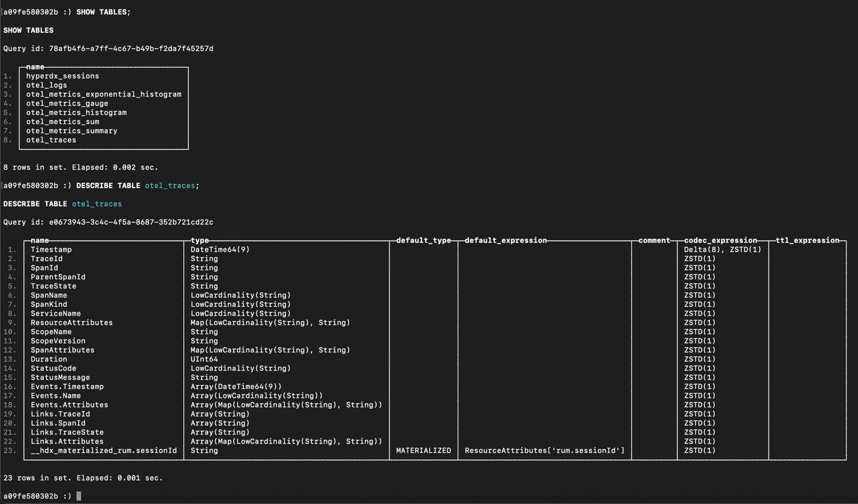
Task: Select ScopeName in name column
Action: tap(51, 331)
